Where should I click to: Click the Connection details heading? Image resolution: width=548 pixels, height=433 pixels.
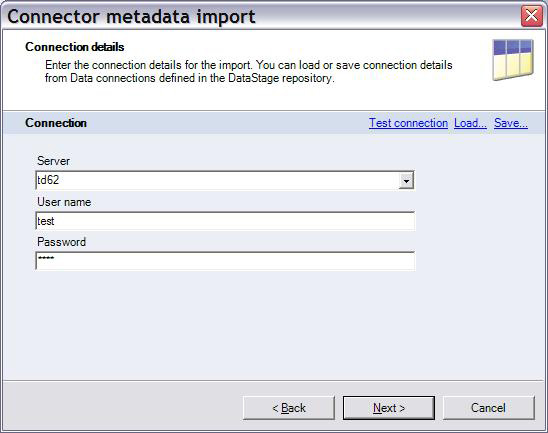[75, 47]
